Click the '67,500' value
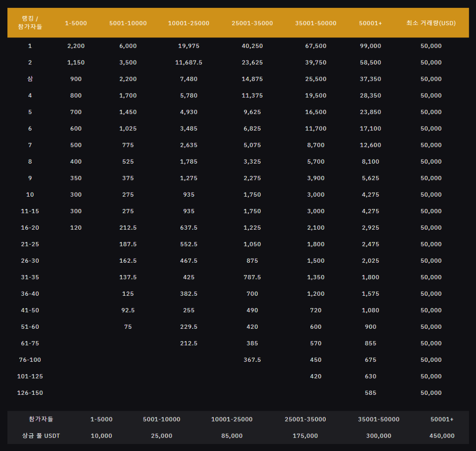 [316, 46]
